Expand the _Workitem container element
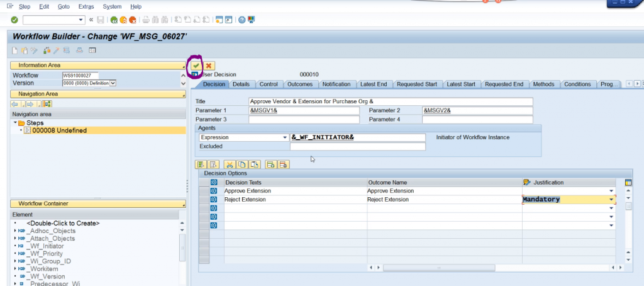Viewport: 644px width, 286px height. [x=16, y=269]
